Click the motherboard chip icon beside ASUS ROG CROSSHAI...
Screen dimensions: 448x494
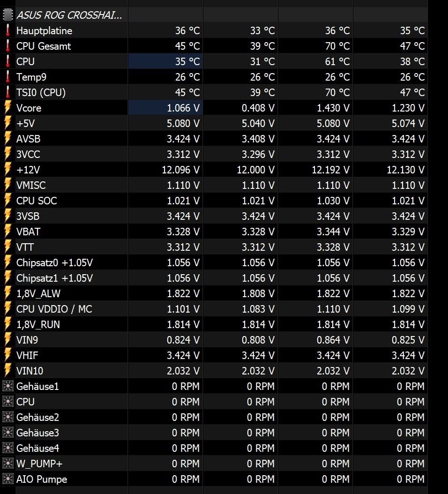pos(8,15)
